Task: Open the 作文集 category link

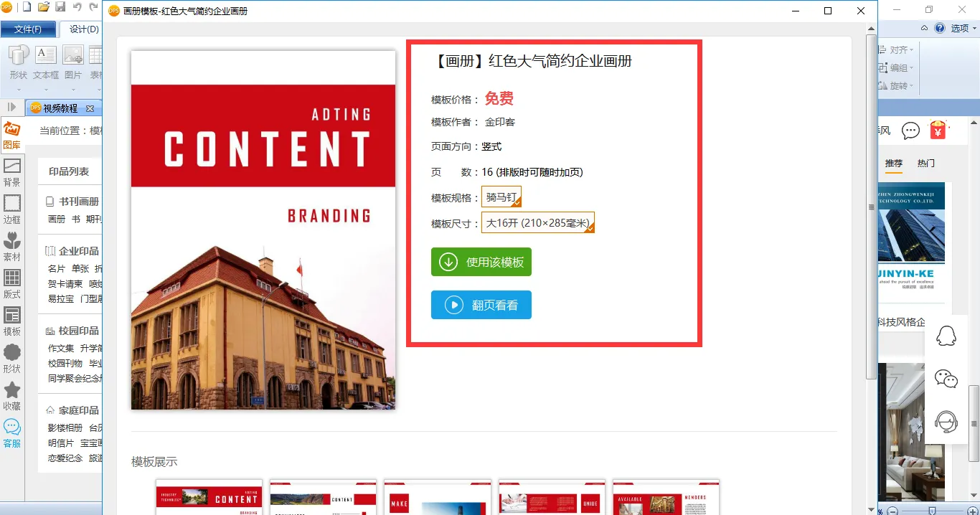Action: pos(61,348)
